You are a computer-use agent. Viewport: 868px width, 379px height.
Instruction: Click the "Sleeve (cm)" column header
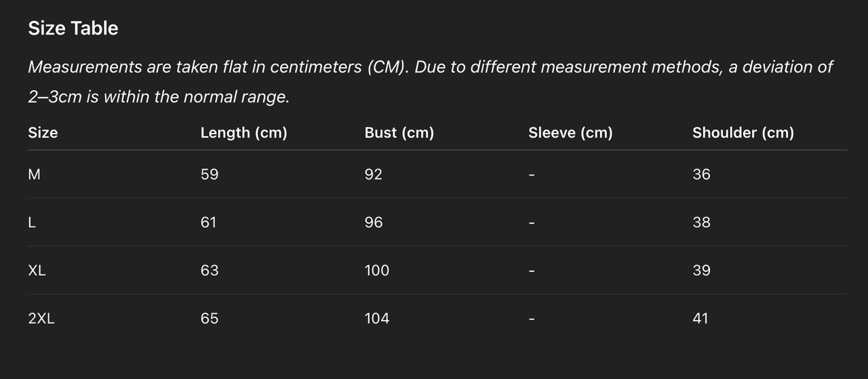pos(570,133)
